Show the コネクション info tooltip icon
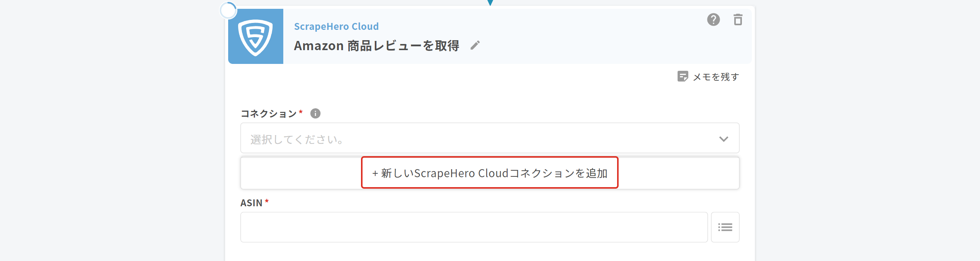 click(x=315, y=114)
